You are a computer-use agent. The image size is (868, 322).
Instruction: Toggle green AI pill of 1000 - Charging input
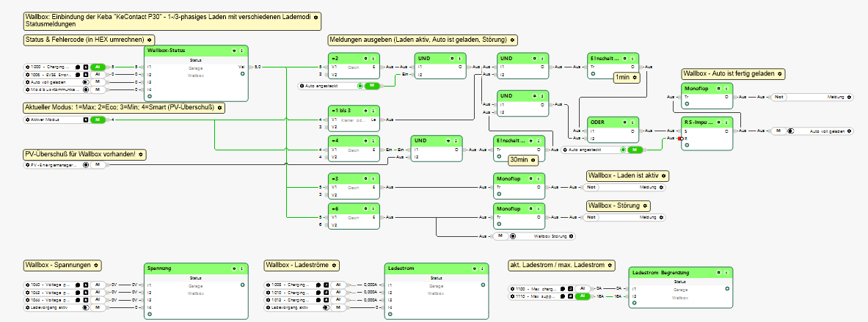98,67
